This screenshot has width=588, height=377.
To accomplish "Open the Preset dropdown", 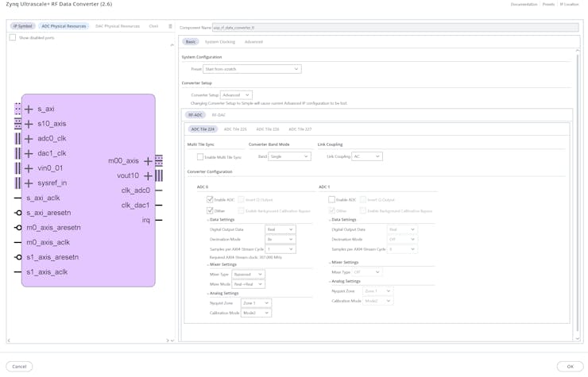I will 252,69.
